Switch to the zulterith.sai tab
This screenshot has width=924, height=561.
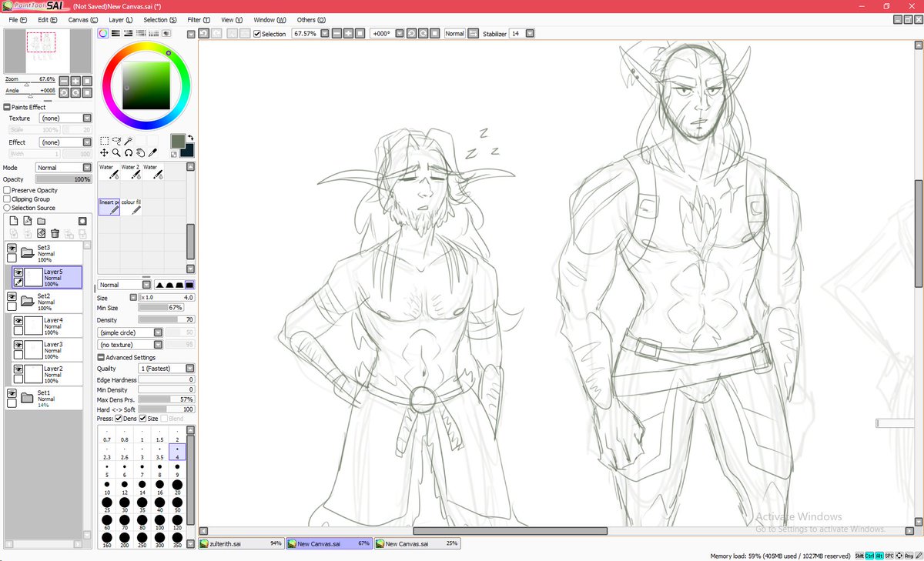241,543
